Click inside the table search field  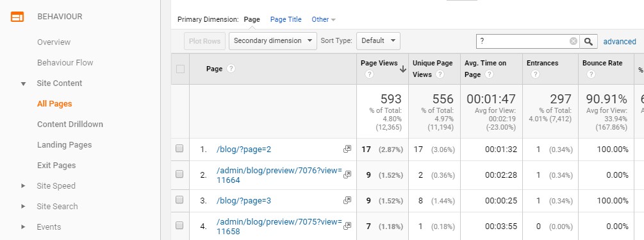[522, 41]
